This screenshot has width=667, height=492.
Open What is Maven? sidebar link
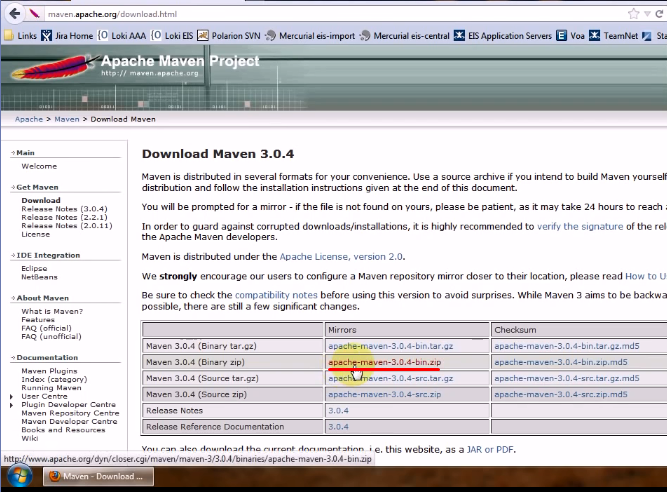coord(52,311)
